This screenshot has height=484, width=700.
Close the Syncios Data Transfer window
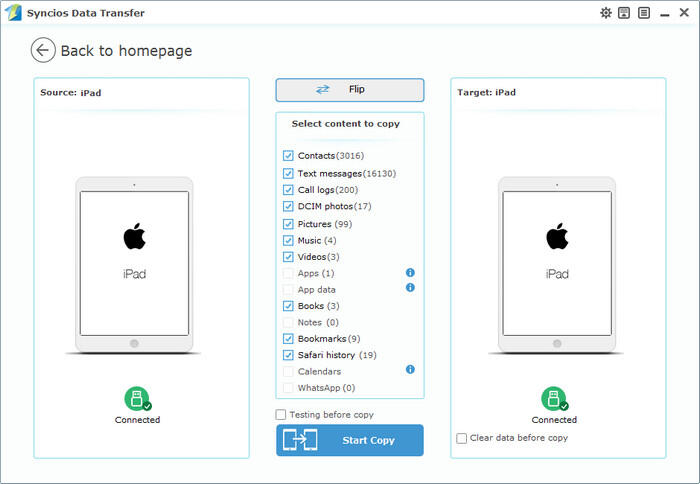click(684, 13)
